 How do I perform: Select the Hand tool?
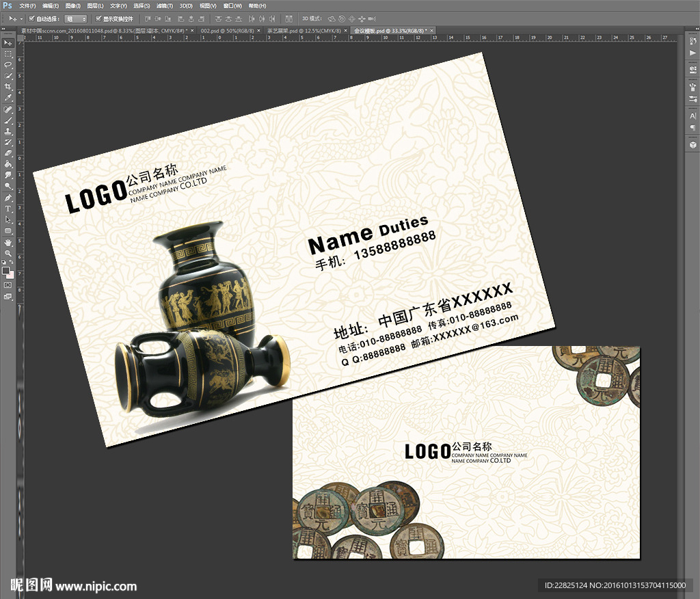pyautogui.click(x=8, y=243)
